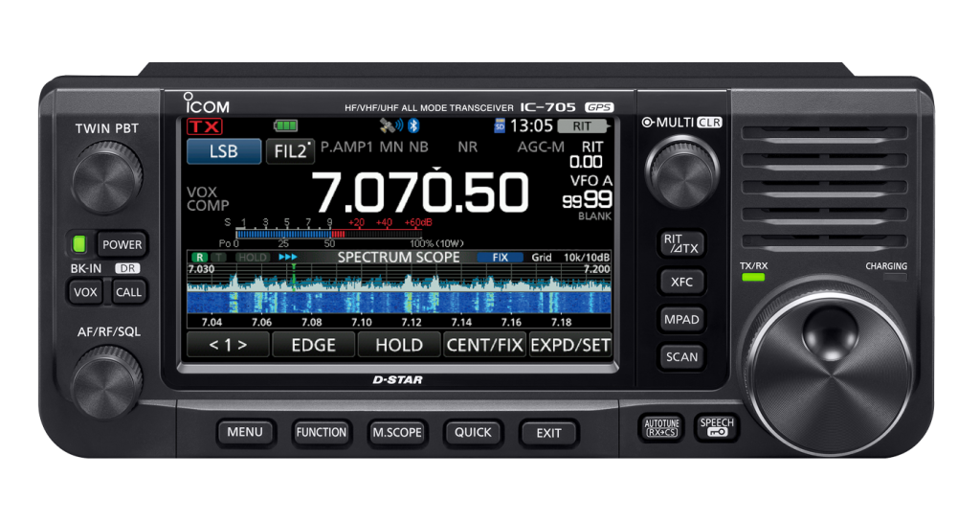This screenshot has height=522, width=980.
Task: Toggle the POWER button
Action: 122,244
